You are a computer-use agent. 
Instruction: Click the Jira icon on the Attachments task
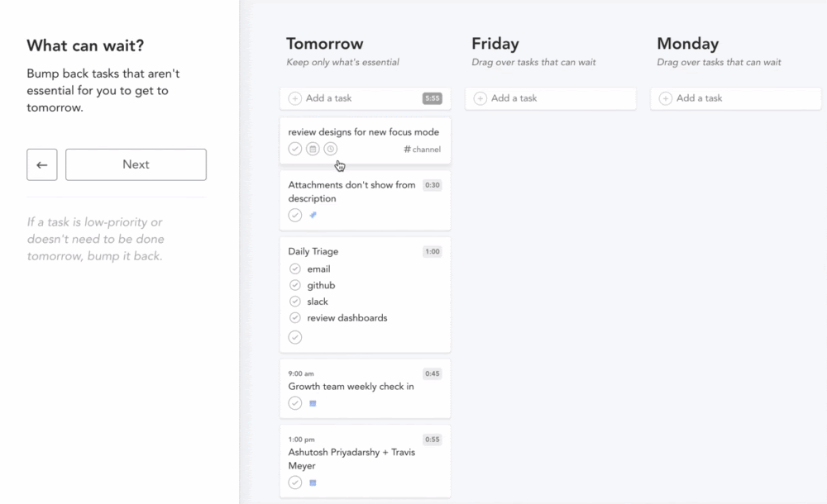313,215
